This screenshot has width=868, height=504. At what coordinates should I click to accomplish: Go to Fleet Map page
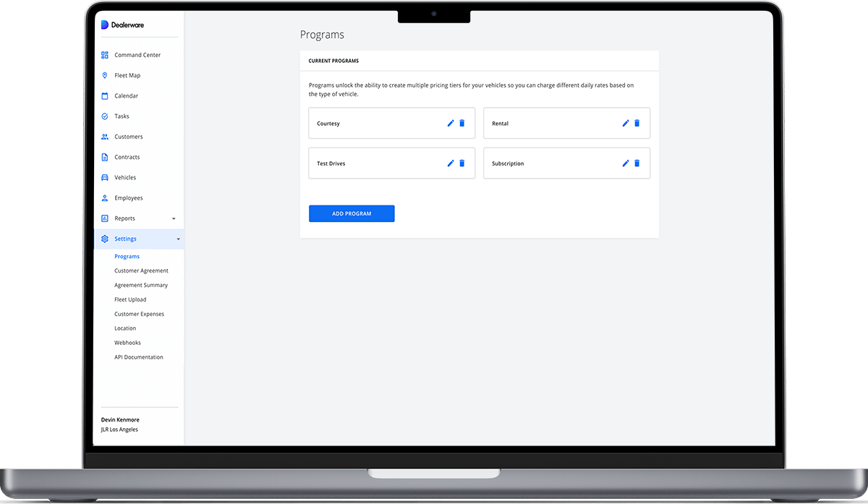pyautogui.click(x=127, y=75)
